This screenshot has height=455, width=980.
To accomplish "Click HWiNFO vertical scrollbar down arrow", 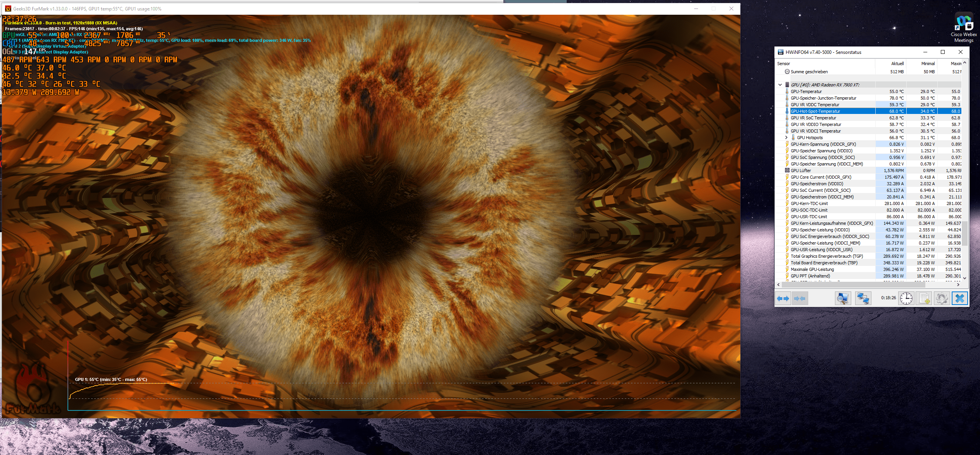I will [964, 278].
